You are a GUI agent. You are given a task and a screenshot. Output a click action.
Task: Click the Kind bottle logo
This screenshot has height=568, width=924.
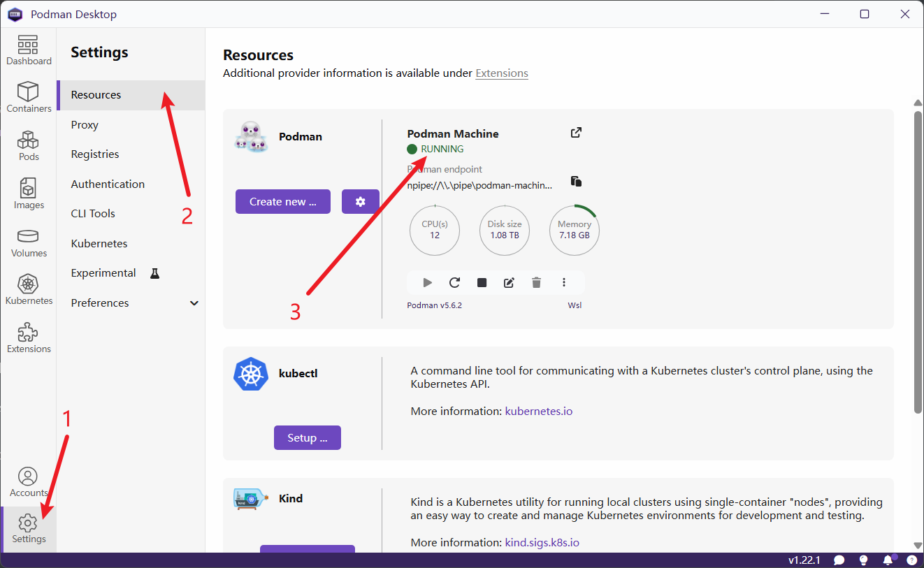click(x=250, y=499)
